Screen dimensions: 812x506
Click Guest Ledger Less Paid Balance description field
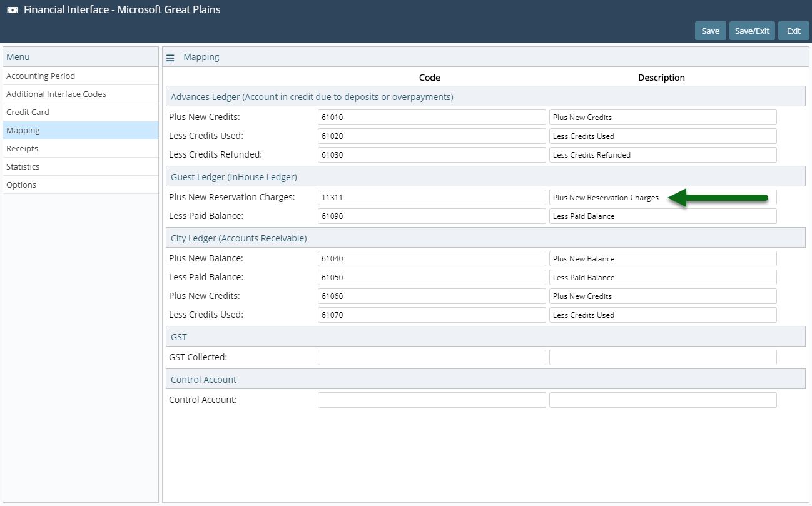[663, 216]
